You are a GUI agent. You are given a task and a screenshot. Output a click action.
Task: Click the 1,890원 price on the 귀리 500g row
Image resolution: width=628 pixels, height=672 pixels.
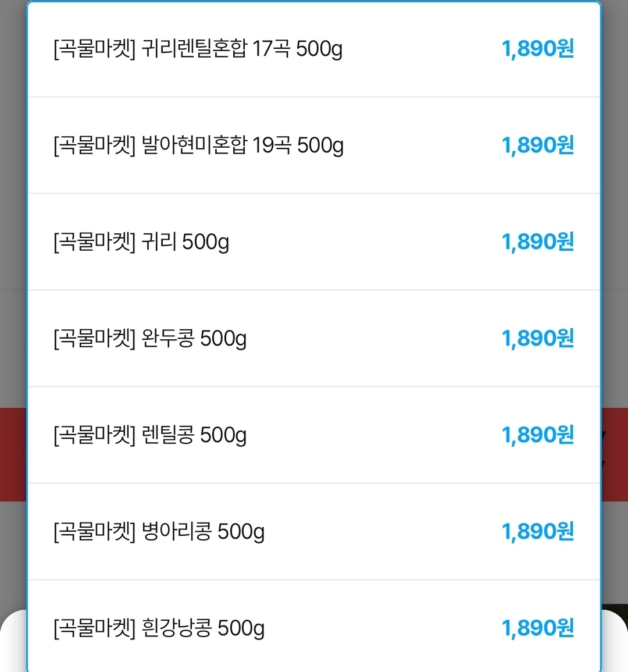click(x=538, y=242)
